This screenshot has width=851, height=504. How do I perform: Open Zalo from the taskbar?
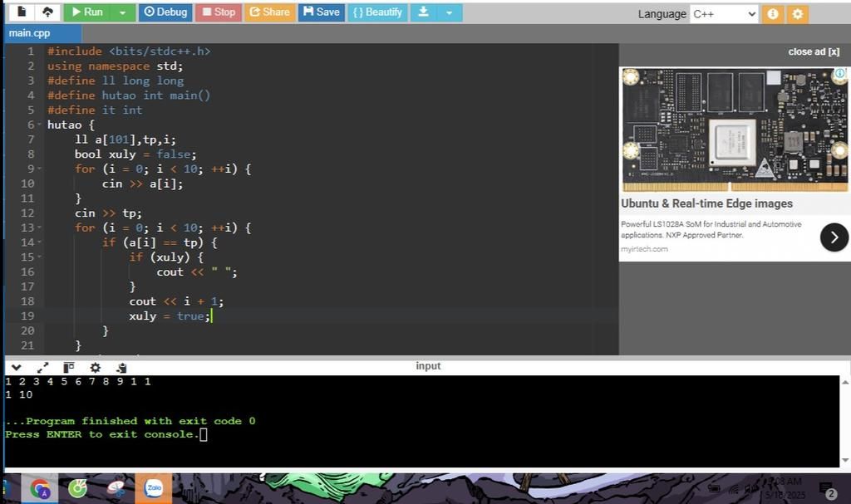click(x=153, y=489)
